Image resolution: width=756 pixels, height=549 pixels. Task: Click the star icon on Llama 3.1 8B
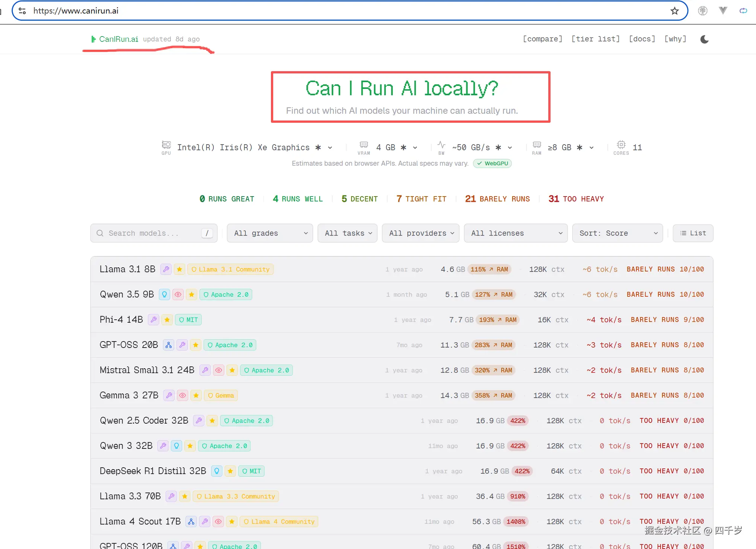[x=179, y=269]
